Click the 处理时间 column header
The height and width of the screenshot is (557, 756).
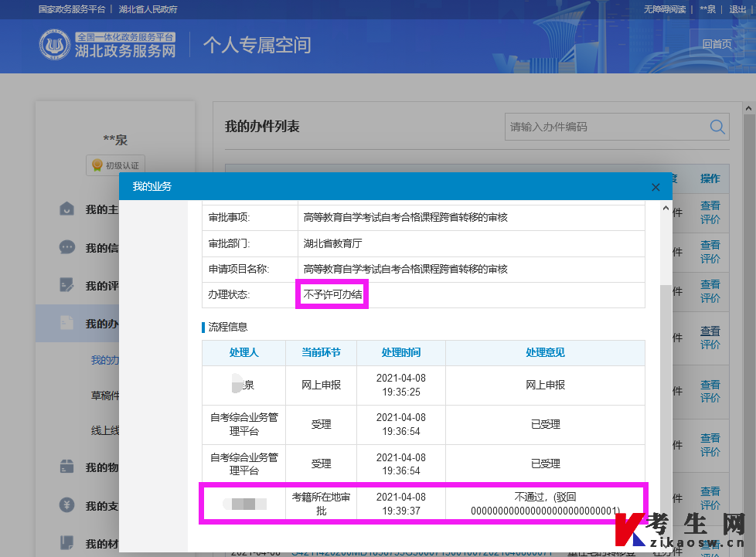click(x=401, y=353)
